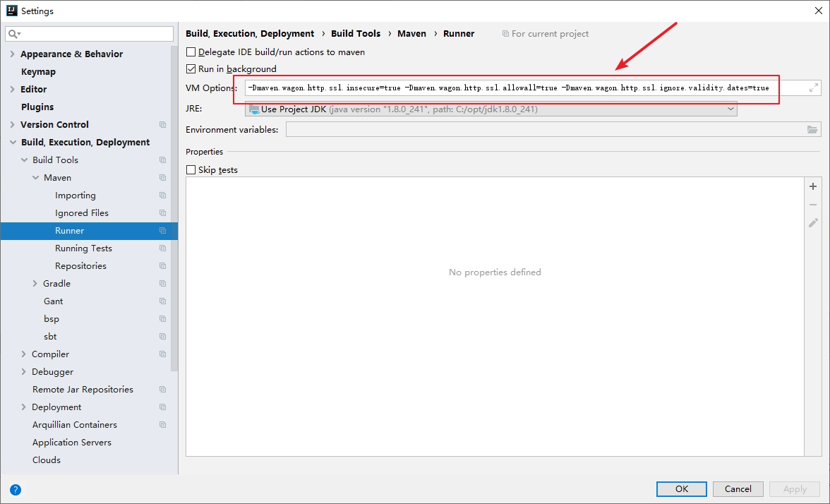Screen dimensions: 830x504
Task: Open the help question mark icon
Action: click(16, 490)
